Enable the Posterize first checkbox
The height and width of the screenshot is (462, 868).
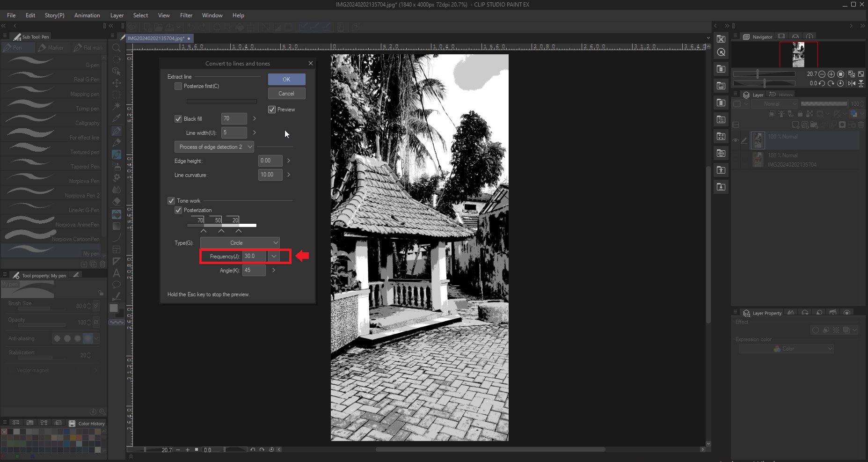click(x=178, y=86)
